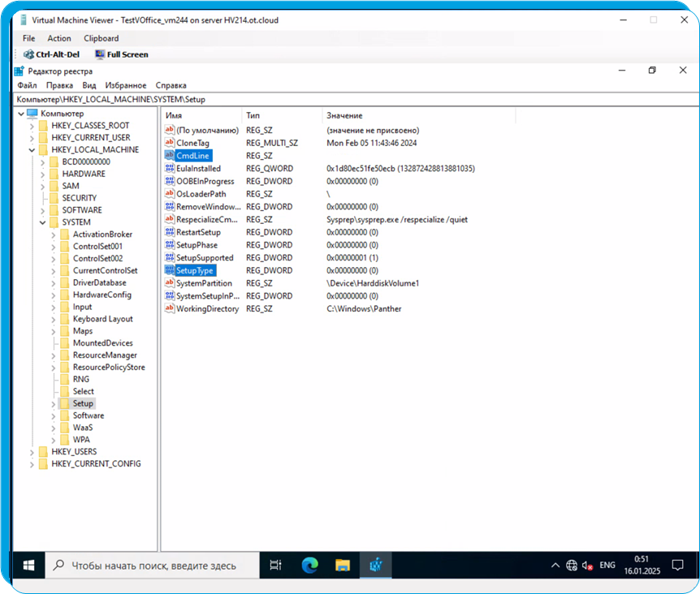Select the DriverDatabase folder icon

click(65, 282)
